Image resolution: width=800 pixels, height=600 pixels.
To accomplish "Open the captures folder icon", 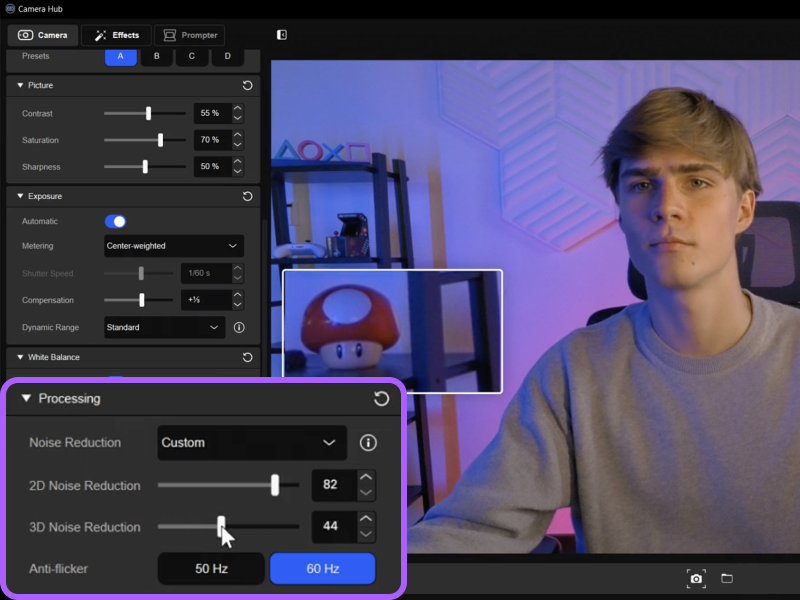I will coord(727,578).
